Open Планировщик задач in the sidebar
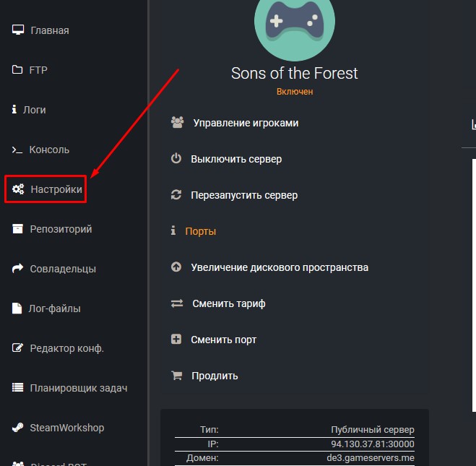This screenshot has height=466, width=476. click(x=78, y=388)
